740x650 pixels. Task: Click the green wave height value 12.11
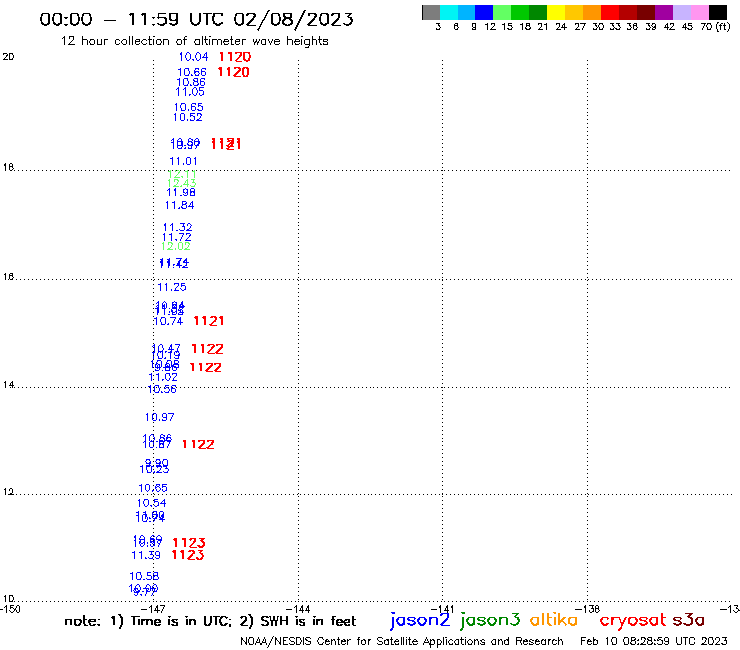pyautogui.click(x=182, y=174)
